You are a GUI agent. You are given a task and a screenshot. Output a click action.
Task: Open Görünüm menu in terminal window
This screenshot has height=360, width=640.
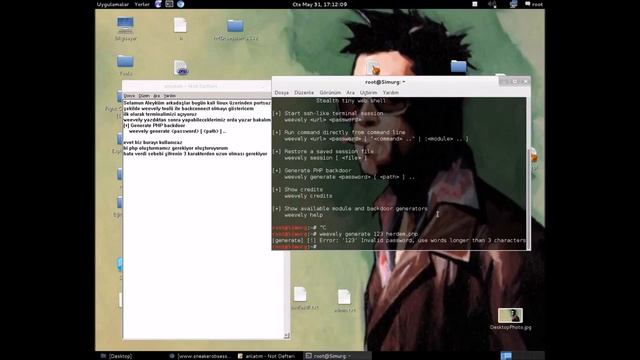pos(330,93)
